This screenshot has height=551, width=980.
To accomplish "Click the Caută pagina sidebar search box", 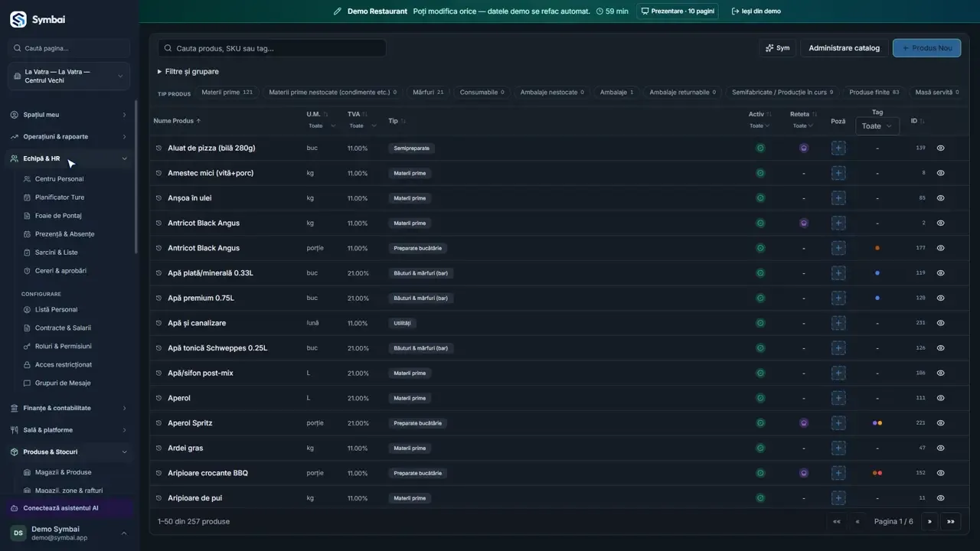I will (x=69, y=48).
